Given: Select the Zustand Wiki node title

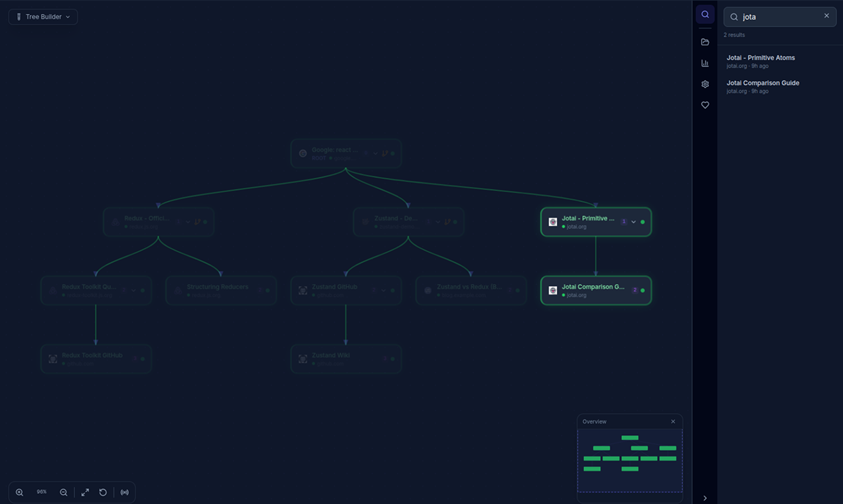Looking at the screenshot, I should (331, 355).
